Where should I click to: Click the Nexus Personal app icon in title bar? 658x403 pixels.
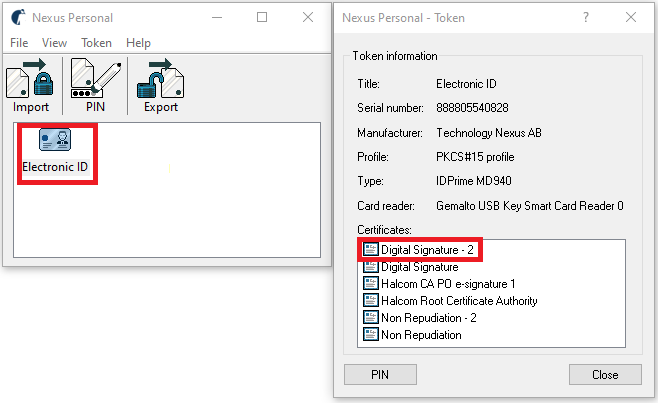click(x=17, y=17)
